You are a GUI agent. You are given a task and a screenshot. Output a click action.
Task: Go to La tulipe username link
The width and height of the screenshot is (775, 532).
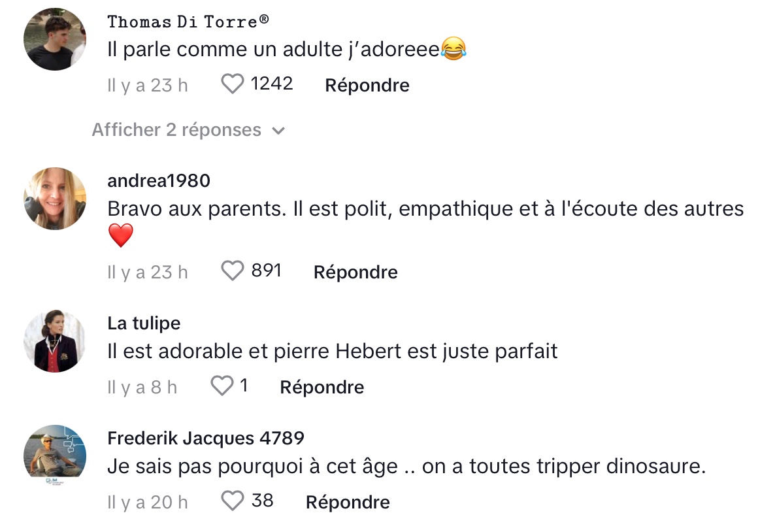(144, 323)
